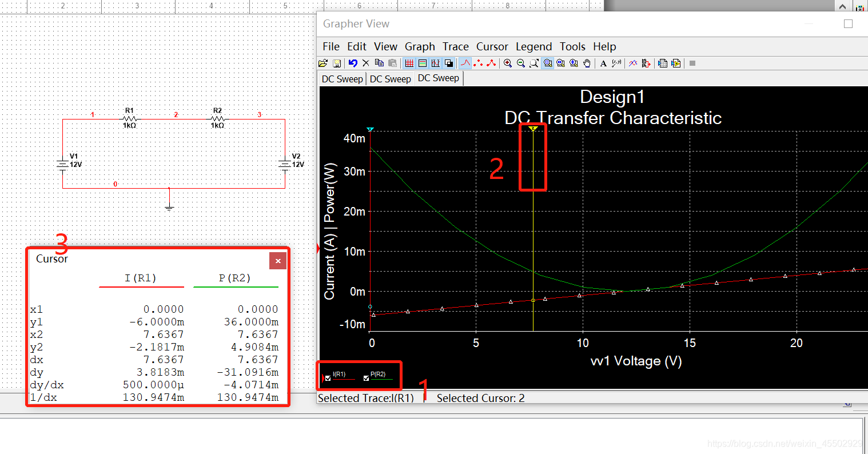Click the Zoom Area magnifier icon
868x454 pixels.
534,63
